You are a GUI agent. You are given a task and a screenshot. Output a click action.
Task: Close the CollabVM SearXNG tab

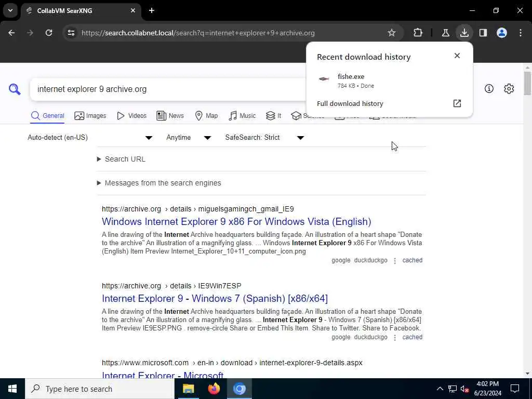pos(133,10)
